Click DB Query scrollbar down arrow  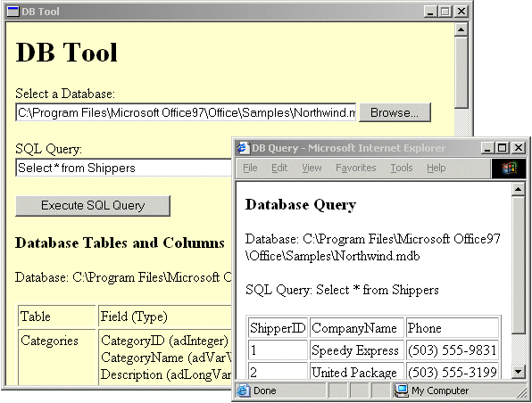coord(519,372)
